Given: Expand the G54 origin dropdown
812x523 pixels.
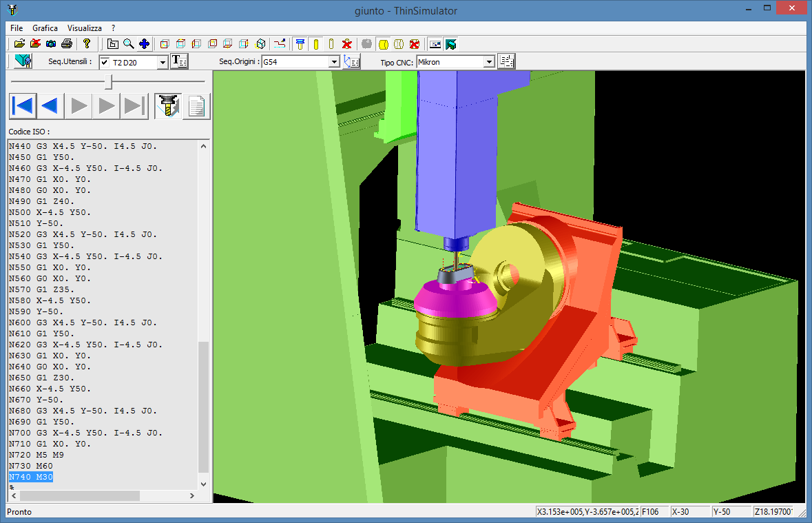Looking at the screenshot, I should point(335,62).
